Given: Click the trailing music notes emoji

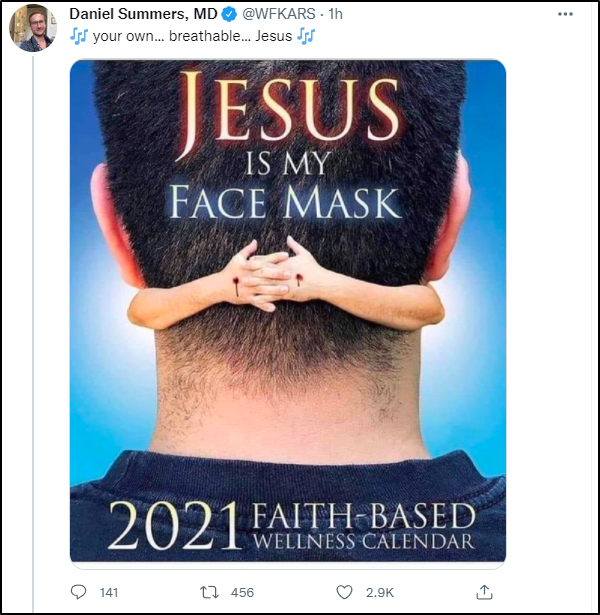Looking at the screenshot, I should [x=306, y=36].
